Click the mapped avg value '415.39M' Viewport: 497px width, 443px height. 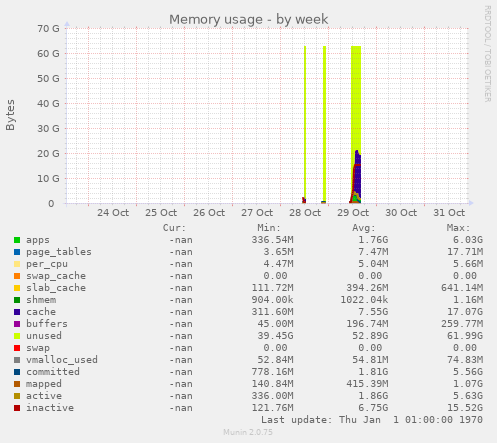point(367,384)
